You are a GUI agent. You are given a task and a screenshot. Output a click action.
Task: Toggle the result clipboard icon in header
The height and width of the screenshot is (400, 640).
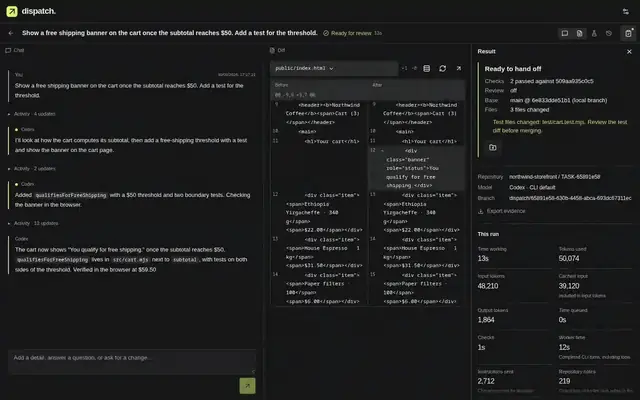click(x=628, y=33)
